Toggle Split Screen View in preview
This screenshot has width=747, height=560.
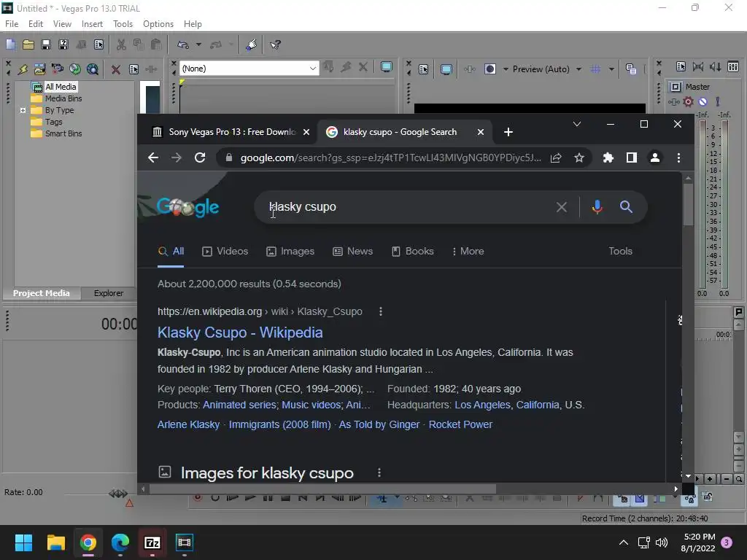click(490, 69)
